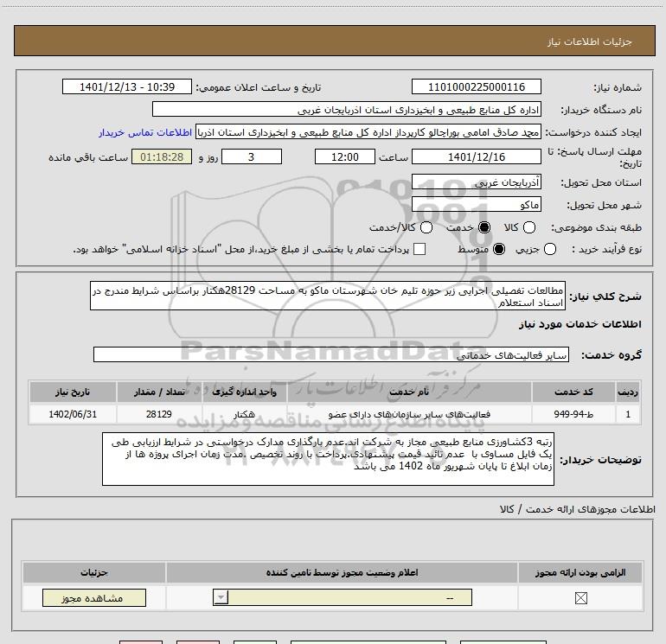Image resolution: width=666 pixels, height=644 pixels.
Task: Click the اعلام وضعیت مجوز توسط تامین کننده header
Action: point(342,572)
